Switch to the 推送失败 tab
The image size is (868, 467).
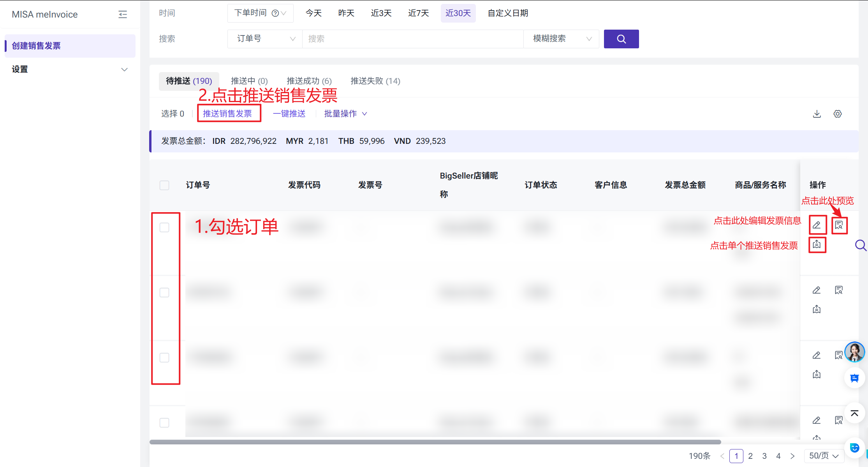tap(375, 81)
